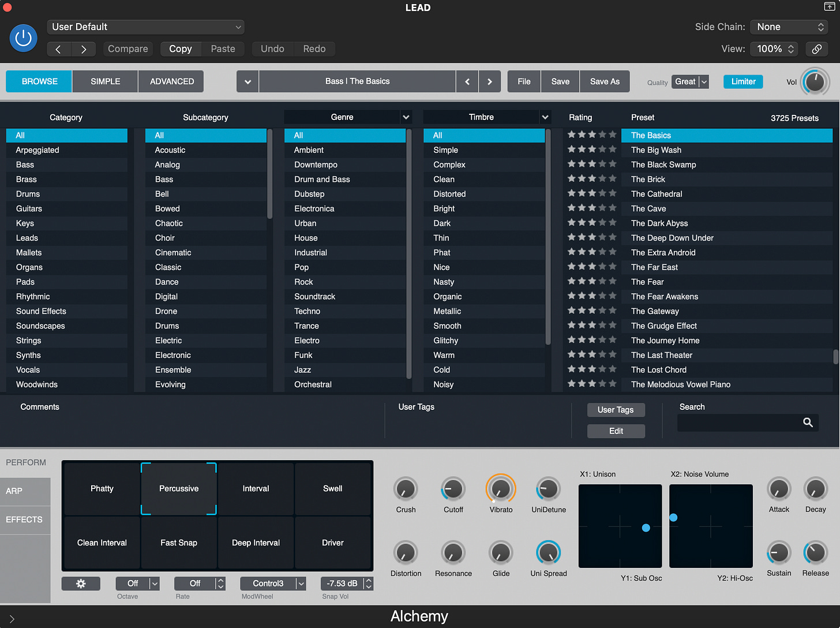840x628 pixels.
Task: Open the Genre column dropdown
Action: pos(406,117)
